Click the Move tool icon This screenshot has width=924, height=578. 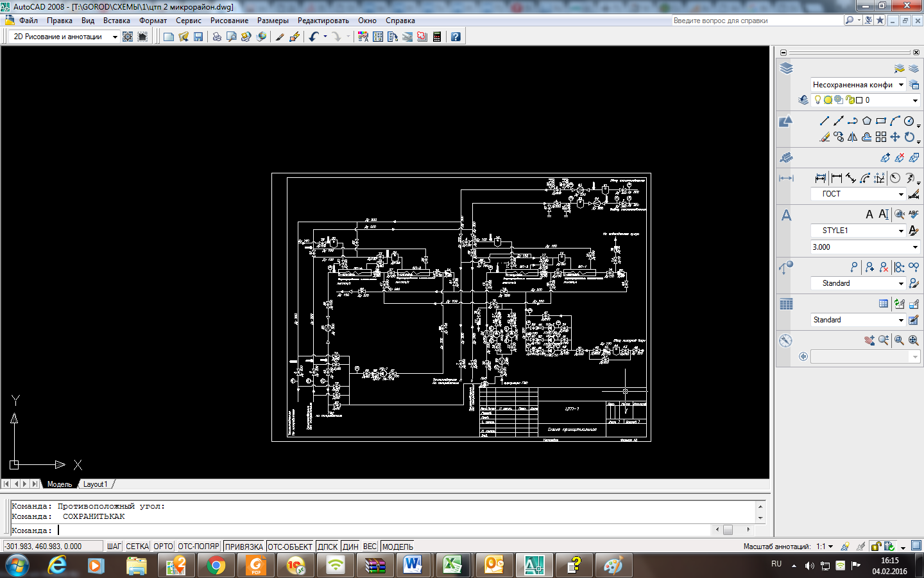tap(895, 137)
